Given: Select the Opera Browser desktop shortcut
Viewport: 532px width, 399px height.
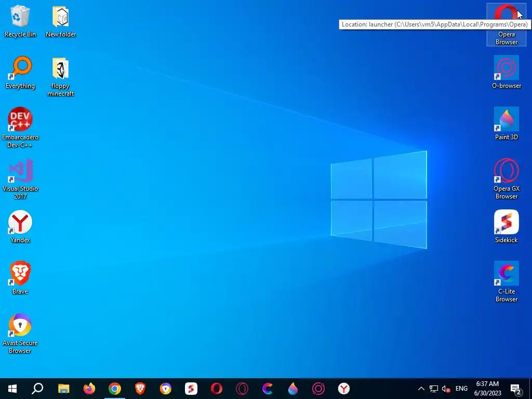Looking at the screenshot, I should pos(506,24).
